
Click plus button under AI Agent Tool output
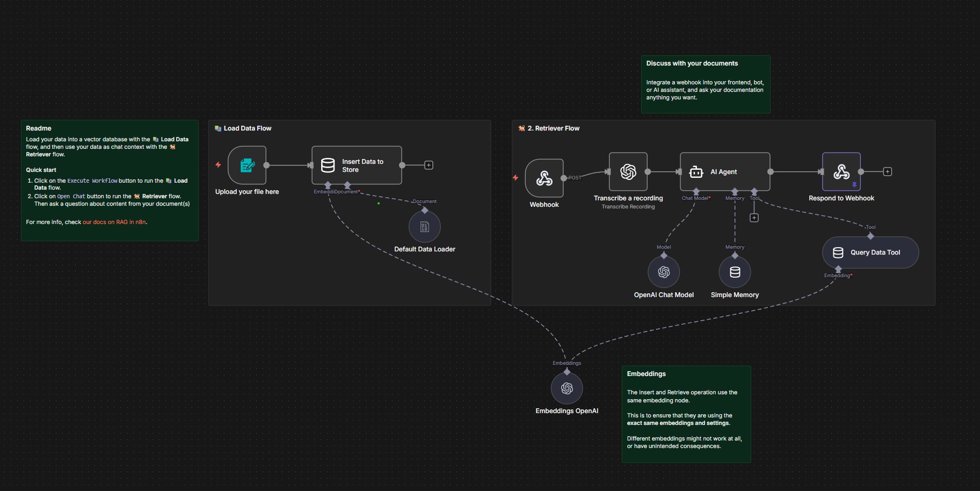tap(754, 217)
